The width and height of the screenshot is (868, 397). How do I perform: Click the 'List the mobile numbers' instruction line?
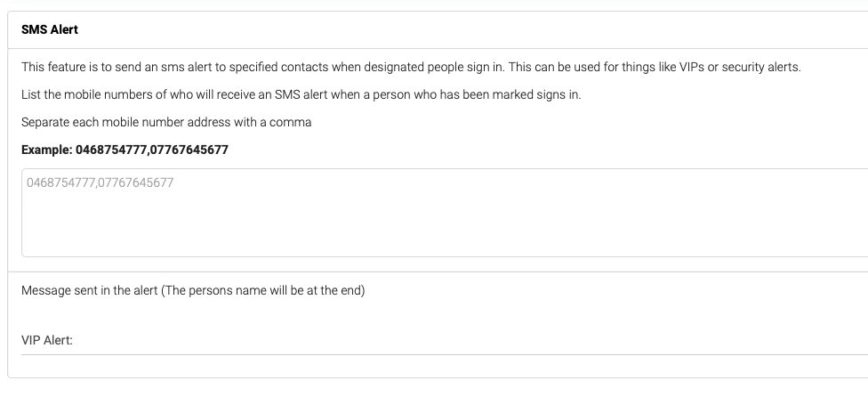tap(301, 94)
